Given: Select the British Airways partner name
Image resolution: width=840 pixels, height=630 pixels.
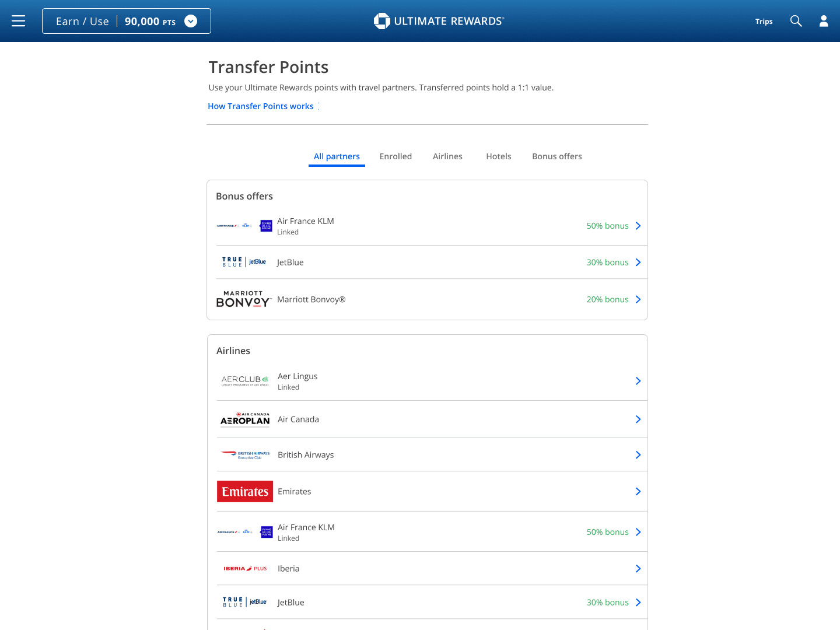Looking at the screenshot, I should (306, 455).
